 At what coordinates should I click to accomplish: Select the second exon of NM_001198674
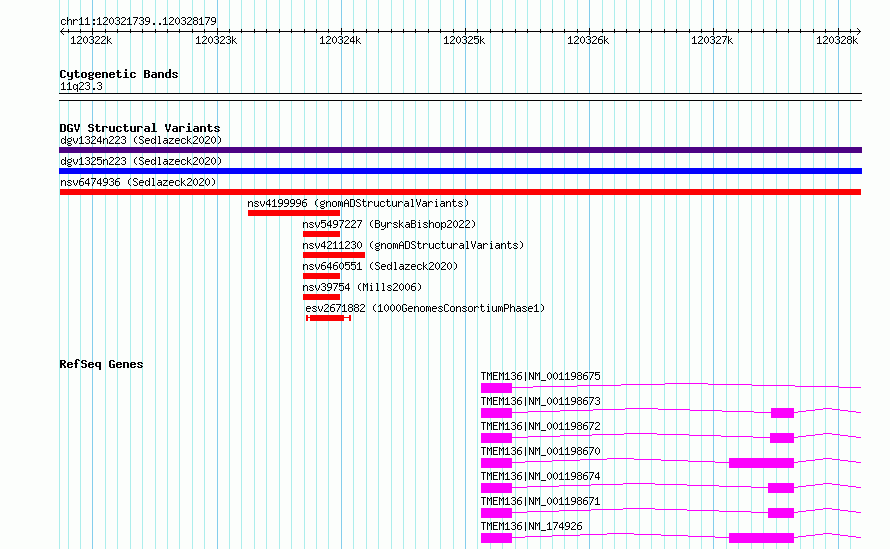click(x=781, y=488)
